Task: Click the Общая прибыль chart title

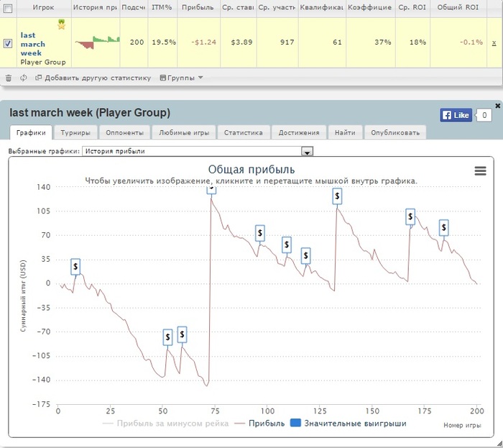Action: (x=251, y=170)
